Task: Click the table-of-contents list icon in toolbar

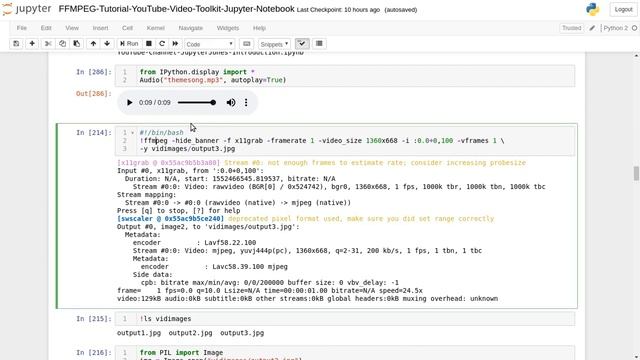Action: pos(319,44)
